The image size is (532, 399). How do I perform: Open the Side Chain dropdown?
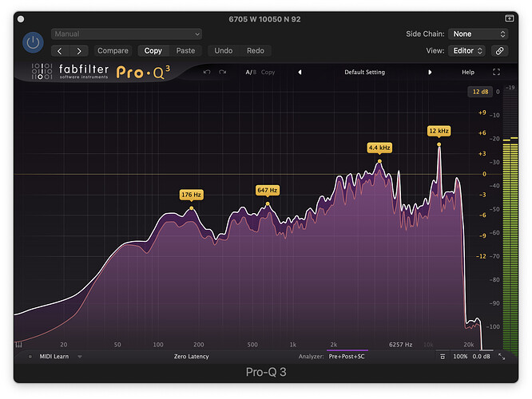pyautogui.click(x=478, y=34)
